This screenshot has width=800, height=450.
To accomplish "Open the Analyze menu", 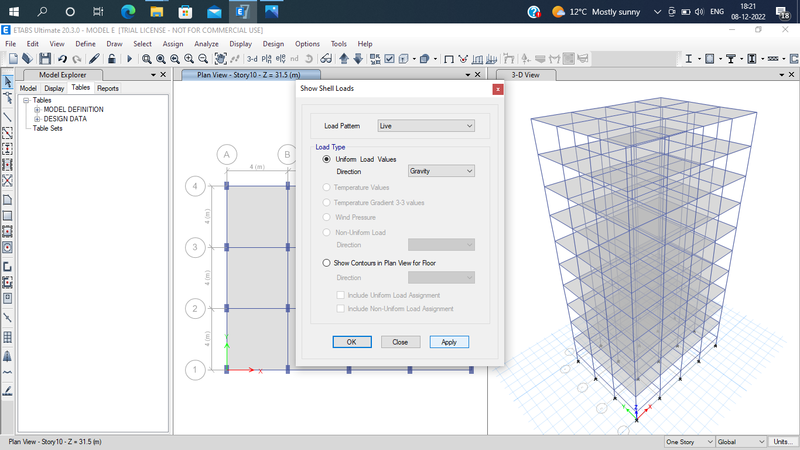I will click(x=206, y=44).
